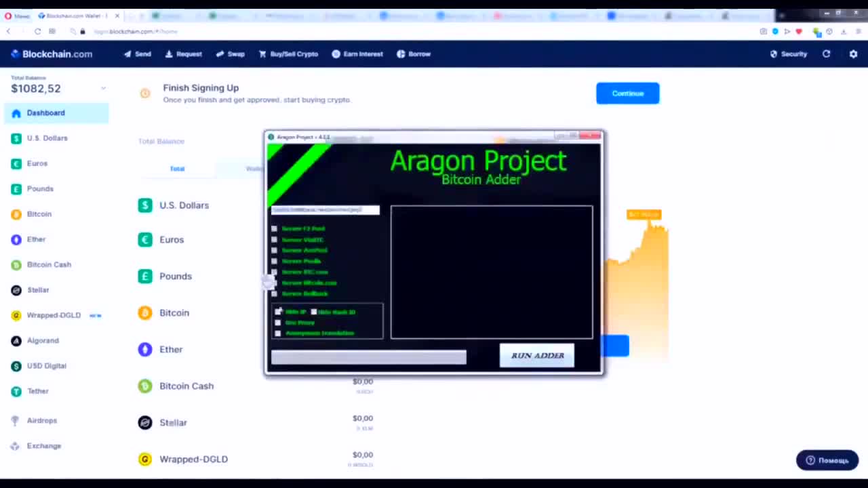Open Stellar row in main balance list
The height and width of the screenshot is (488, 868).
(x=255, y=423)
